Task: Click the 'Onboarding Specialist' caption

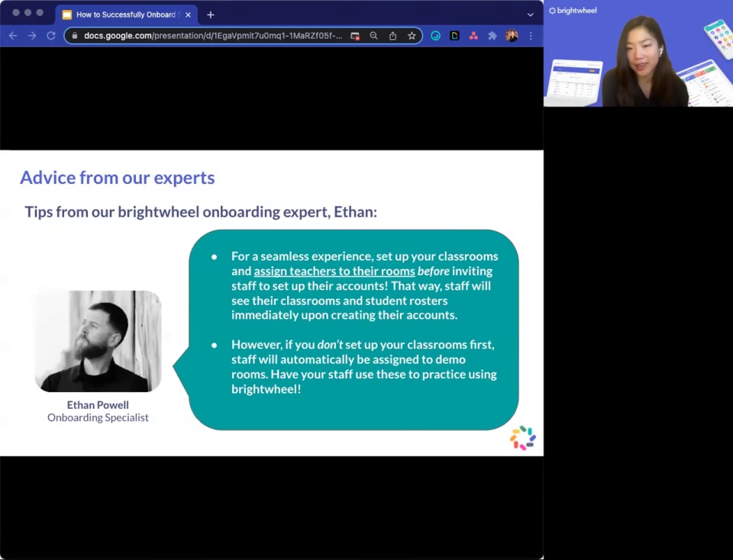Action: (98, 417)
